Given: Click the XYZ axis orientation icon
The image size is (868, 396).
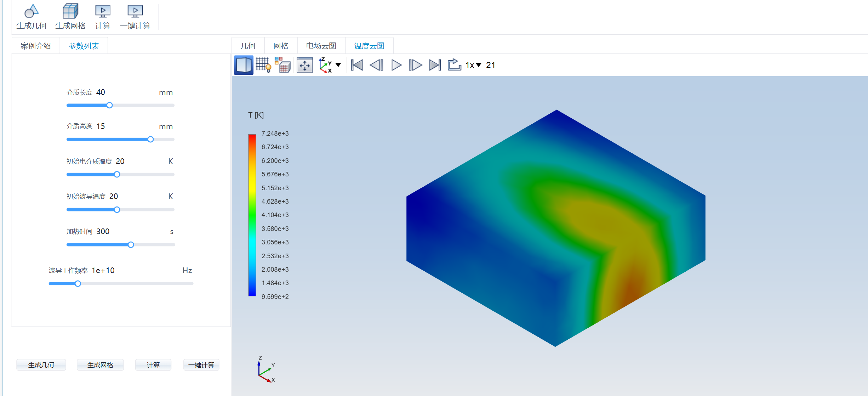Looking at the screenshot, I should (325, 65).
